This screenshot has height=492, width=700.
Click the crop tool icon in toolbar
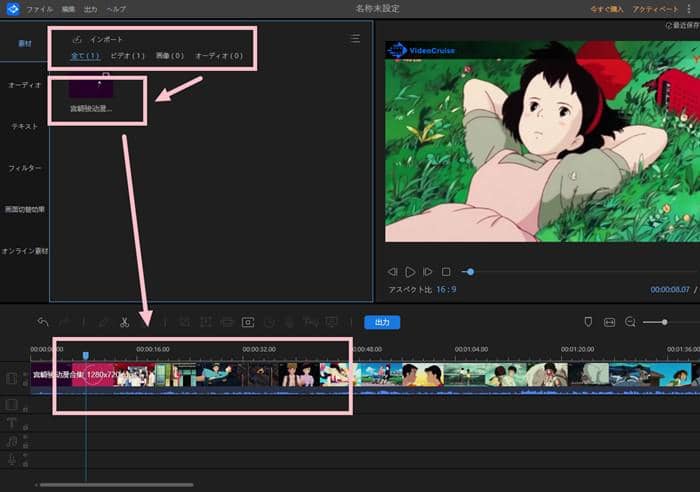[x=184, y=322]
